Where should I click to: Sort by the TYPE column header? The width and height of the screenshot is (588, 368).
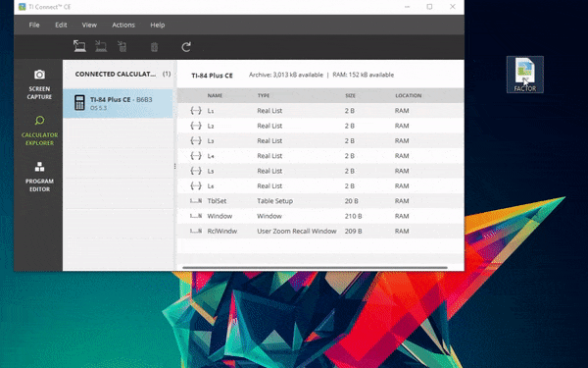264,95
